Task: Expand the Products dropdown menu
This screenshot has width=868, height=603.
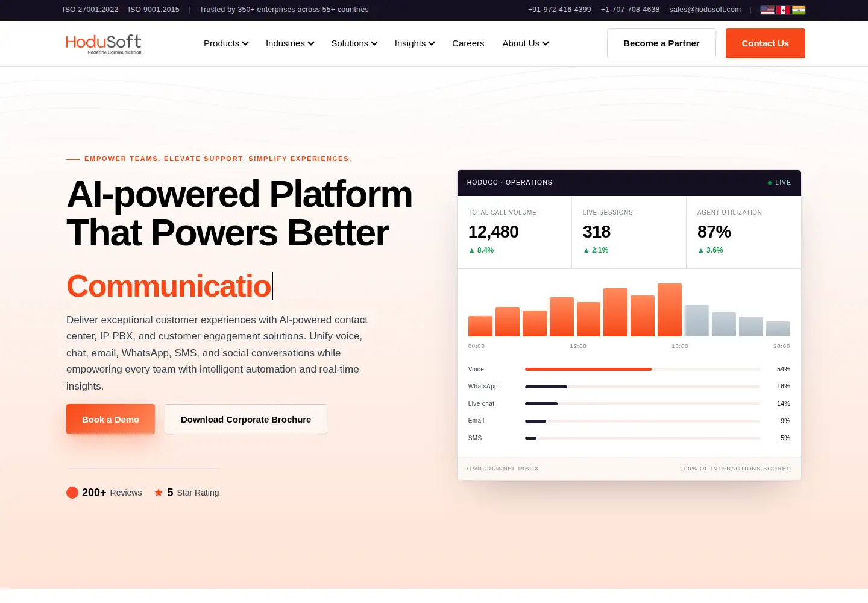Action: 226,43
